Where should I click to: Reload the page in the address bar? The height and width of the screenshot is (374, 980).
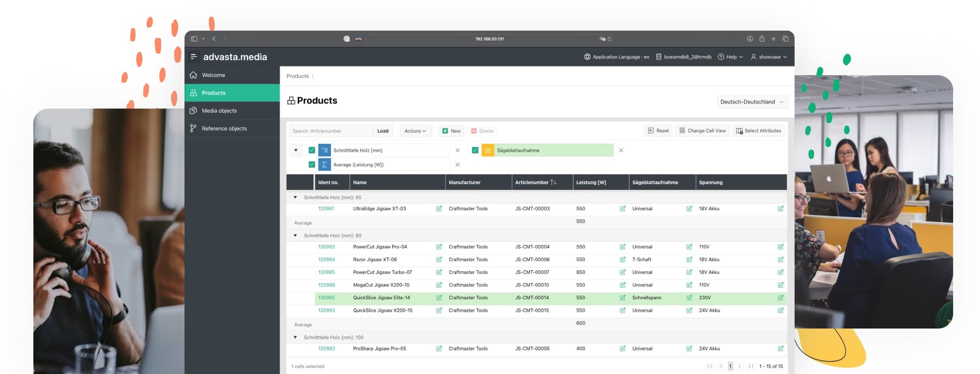pos(610,39)
